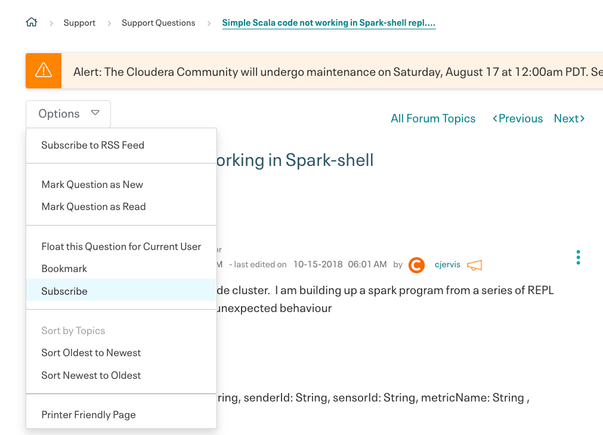Go to All Forum Topics
Image resolution: width=603 pixels, height=435 pixels.
(x=433, y=118)
